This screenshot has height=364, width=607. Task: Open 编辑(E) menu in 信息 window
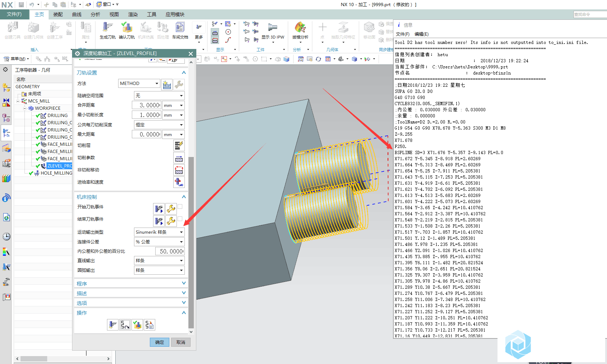coord(421,34)
